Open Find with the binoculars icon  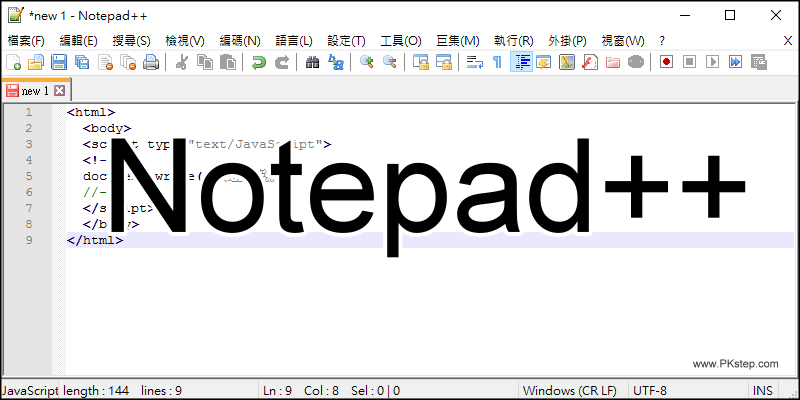[x=312, y=62]
